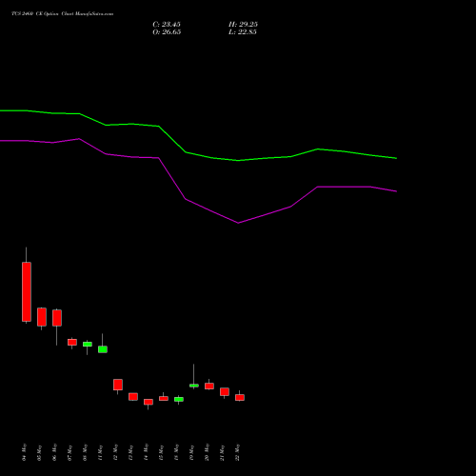Select the tall red candle for 04 May

[x=27, y=291]
